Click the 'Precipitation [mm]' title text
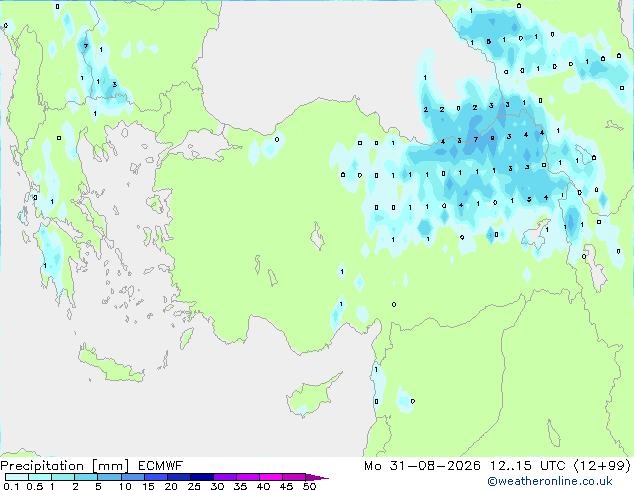The width and height of the screenshot is (634, 490). [65, 466]
